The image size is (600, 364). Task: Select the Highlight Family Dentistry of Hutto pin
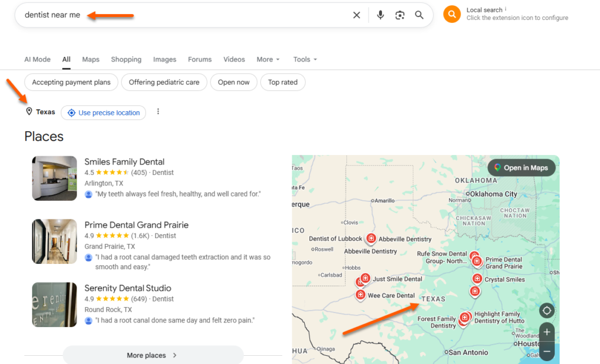465,317
